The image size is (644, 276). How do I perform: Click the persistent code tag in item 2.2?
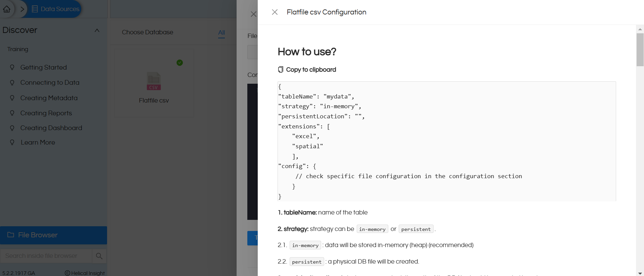307,262
